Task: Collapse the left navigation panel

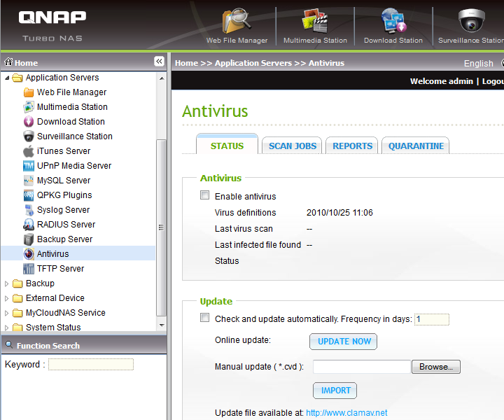Action: pyautogui.click(x=159, y=62)
